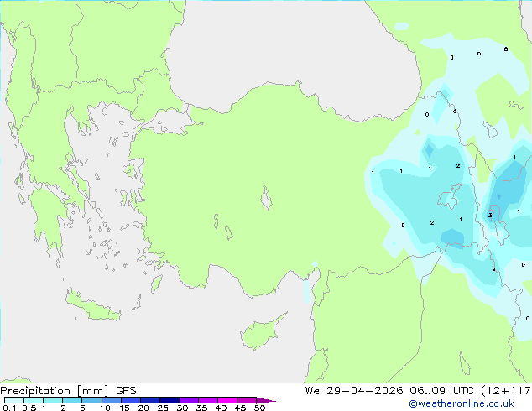The image size is (532, 411).
Task: Click the 1–2 mm legend color swatch
Action: [53, 400]
